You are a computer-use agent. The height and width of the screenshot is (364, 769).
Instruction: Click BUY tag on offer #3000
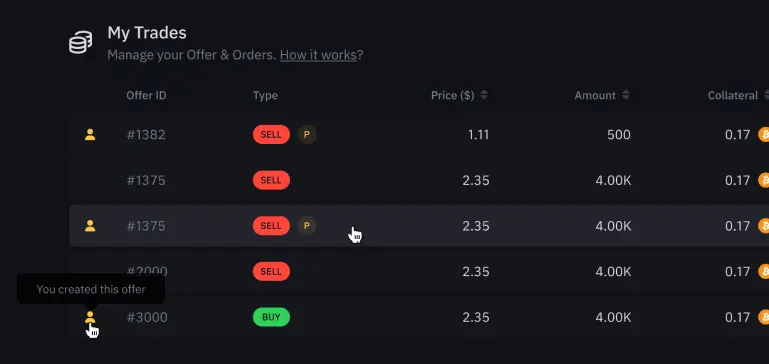click(271, 317)
